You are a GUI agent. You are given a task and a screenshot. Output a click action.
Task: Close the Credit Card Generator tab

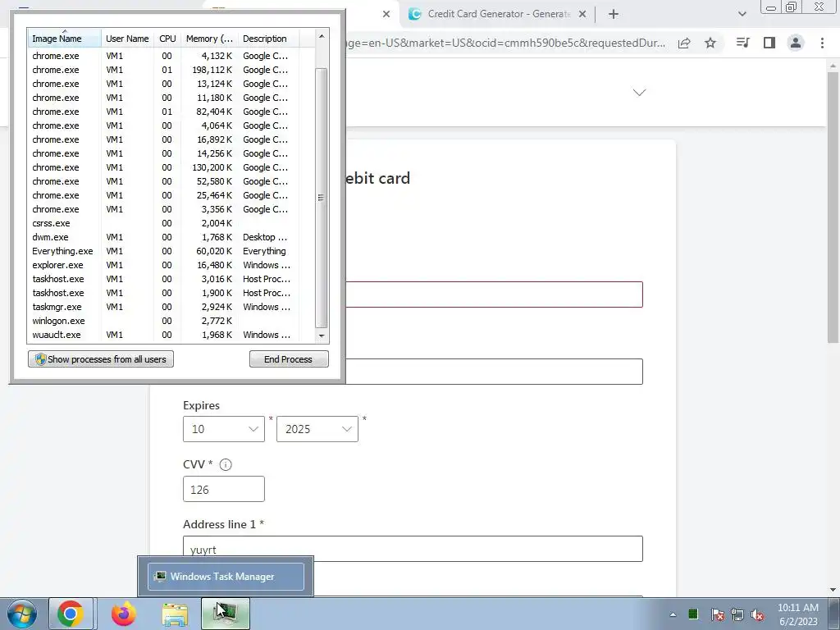point(582,14)
